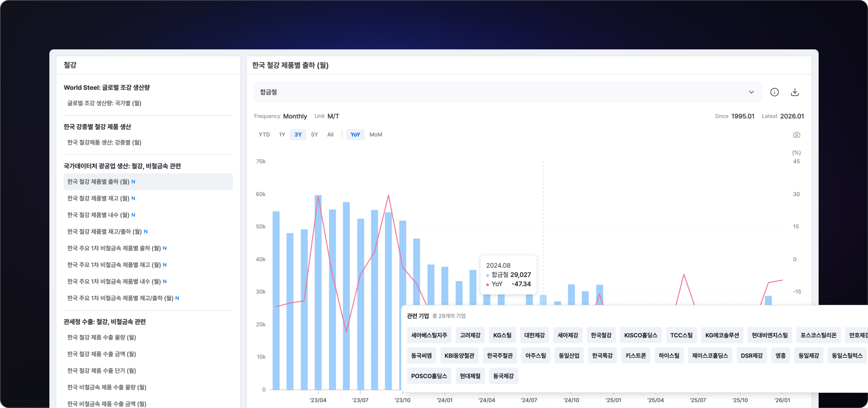Select the 3Y time range
Image resolution: width=868 pixels, height=408 pixels.
298,135
